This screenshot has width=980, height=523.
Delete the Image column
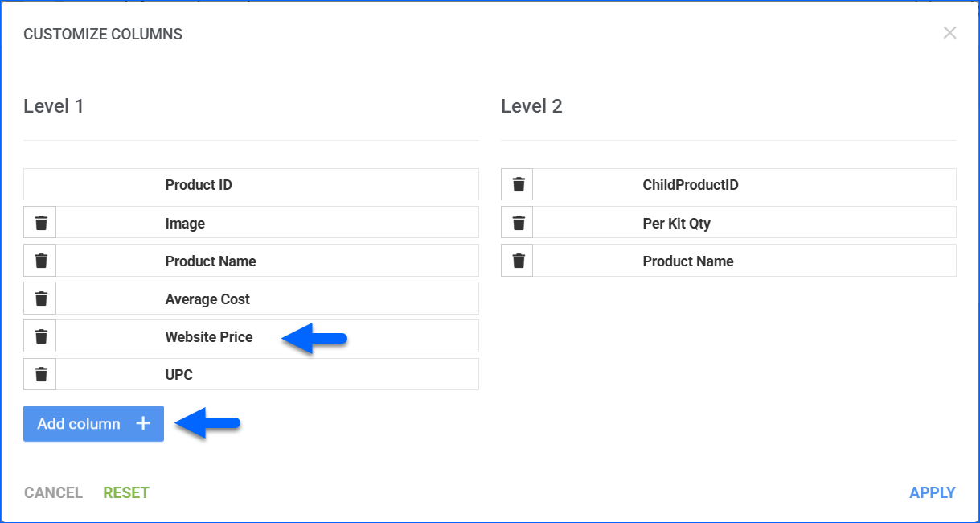pyautogui.click(x=41, y=223)
